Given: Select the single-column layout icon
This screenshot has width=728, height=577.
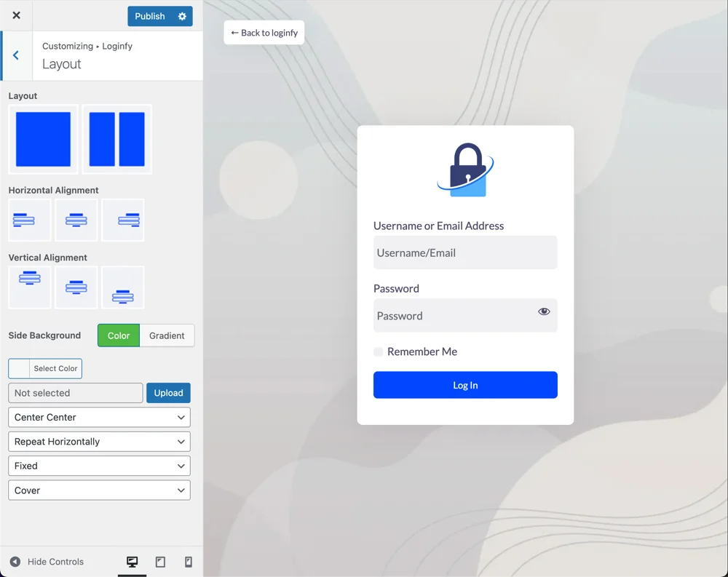Looking at the screenshot, I should (x=43, y=139).
